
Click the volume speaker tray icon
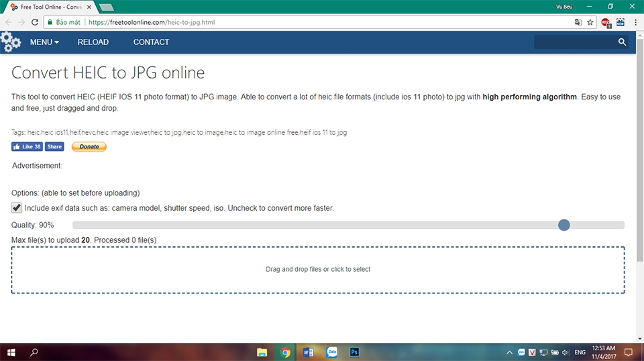(x=566, y=352)
